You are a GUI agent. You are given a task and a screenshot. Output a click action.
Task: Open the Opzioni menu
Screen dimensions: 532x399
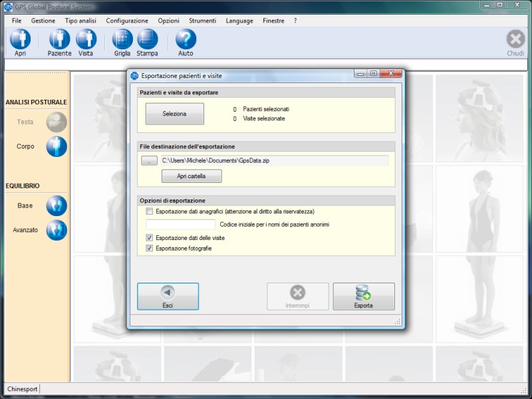168,21
